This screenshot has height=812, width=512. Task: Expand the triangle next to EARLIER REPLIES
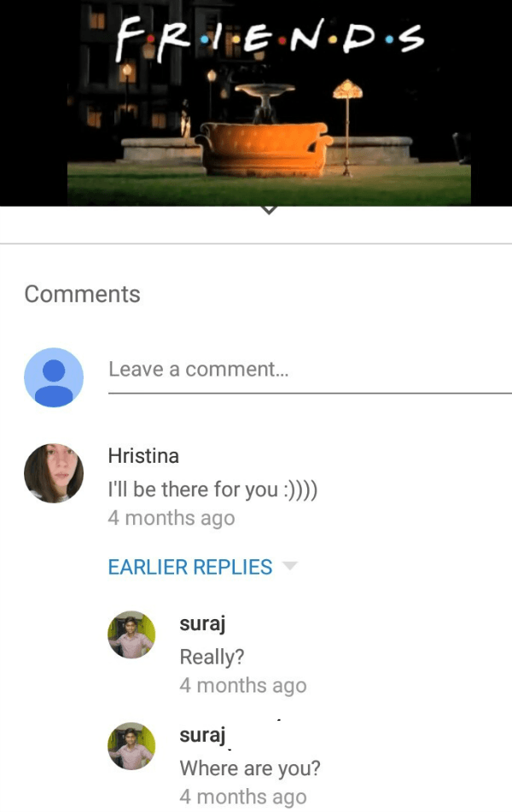click(x=290, y=565)
